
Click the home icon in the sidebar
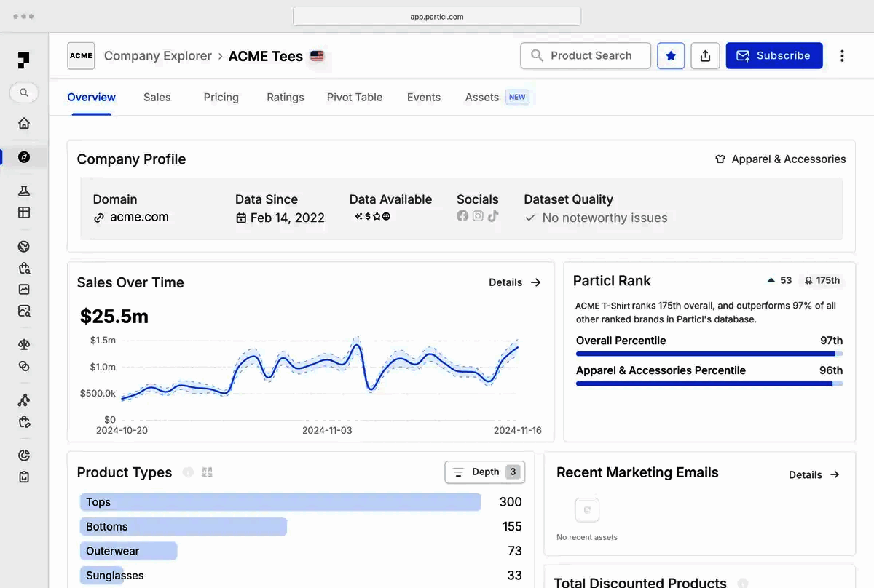[24, 123]
